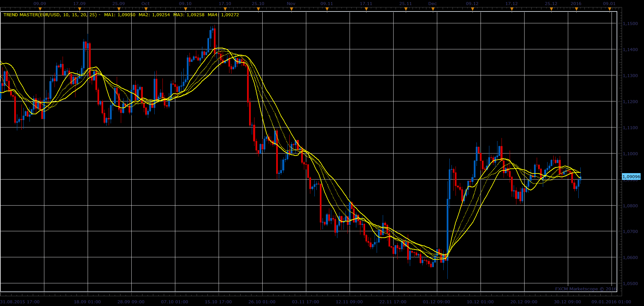644x306 pixels.
Task: Click the 1,0700 price axis label
Action: point(630,232)
